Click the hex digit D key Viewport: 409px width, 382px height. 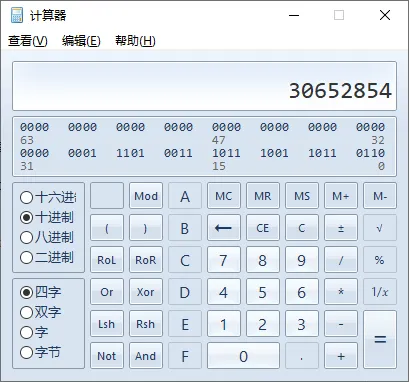coord(185,292)
